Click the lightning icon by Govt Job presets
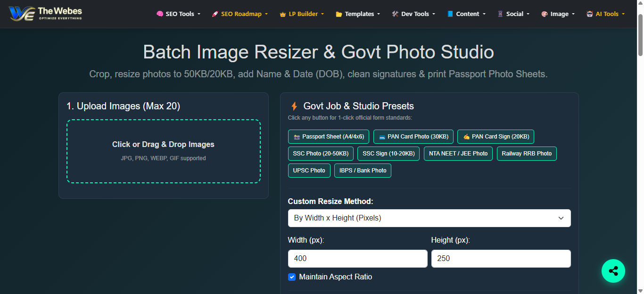 pyautogui.click(x=294, y=106)
